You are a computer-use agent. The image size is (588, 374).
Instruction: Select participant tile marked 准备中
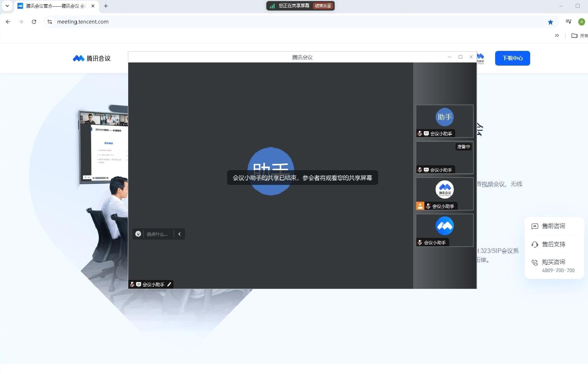coord(444,158)
